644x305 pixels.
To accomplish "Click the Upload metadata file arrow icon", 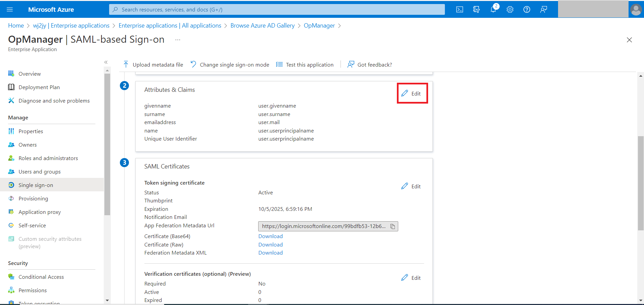I will click(126, 64).
